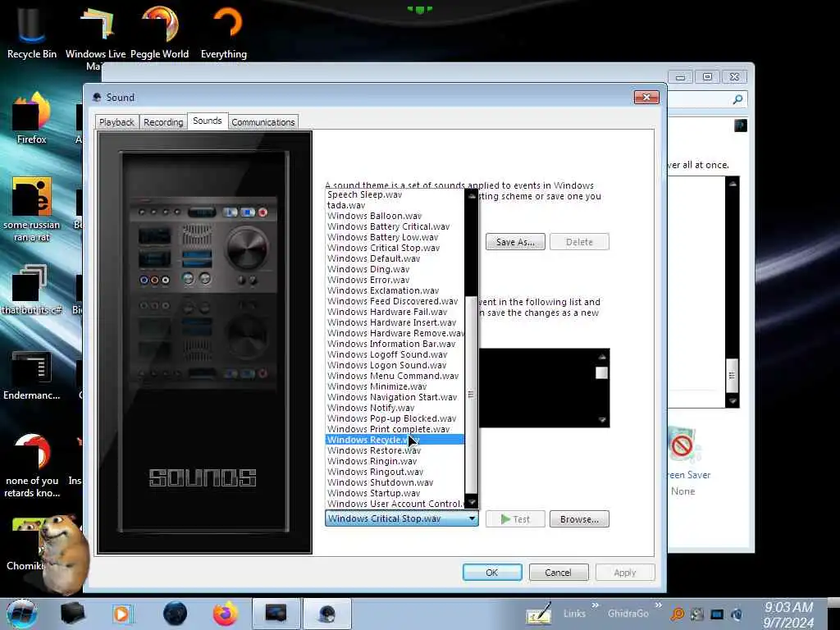The image size is (840, 630).
Task: Click the program events list down arrow
Action: (601, 420)
